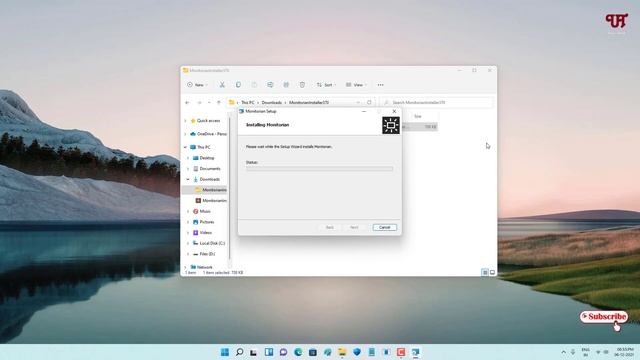Go back using Explorer back arrow
This screenshot has width=640, height=360.
[187, 102]
